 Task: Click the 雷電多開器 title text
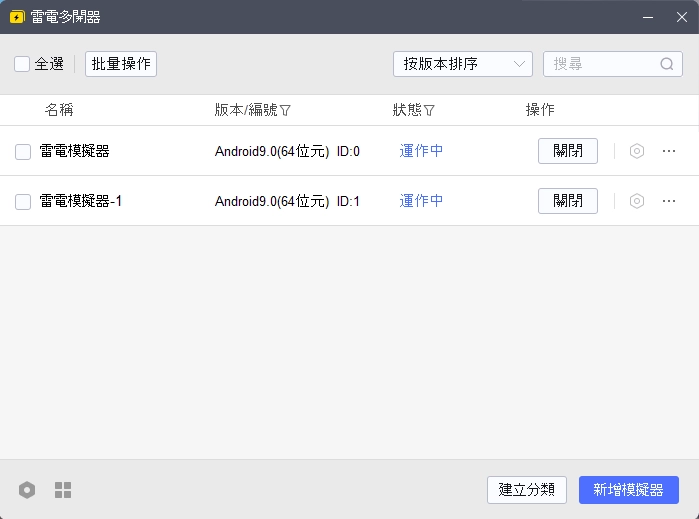[66, 17]
